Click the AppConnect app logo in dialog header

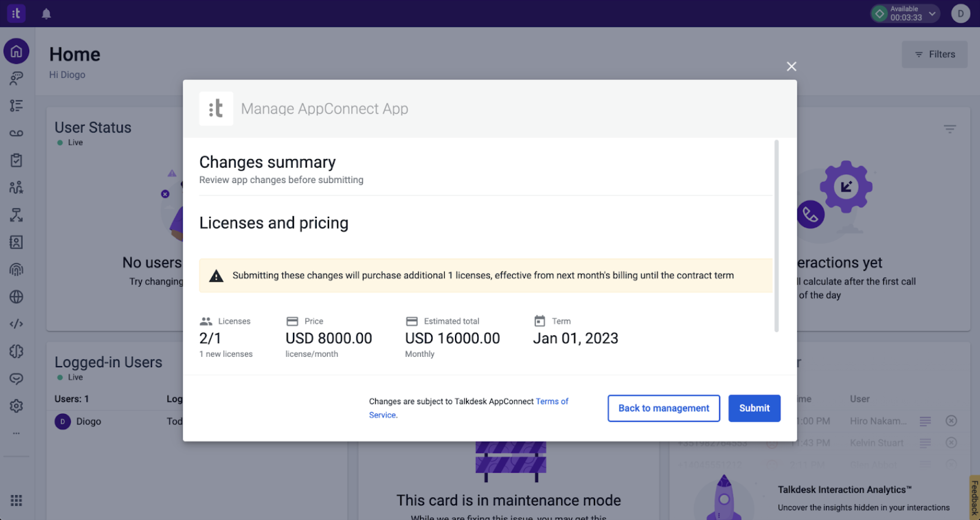[216, 108]
